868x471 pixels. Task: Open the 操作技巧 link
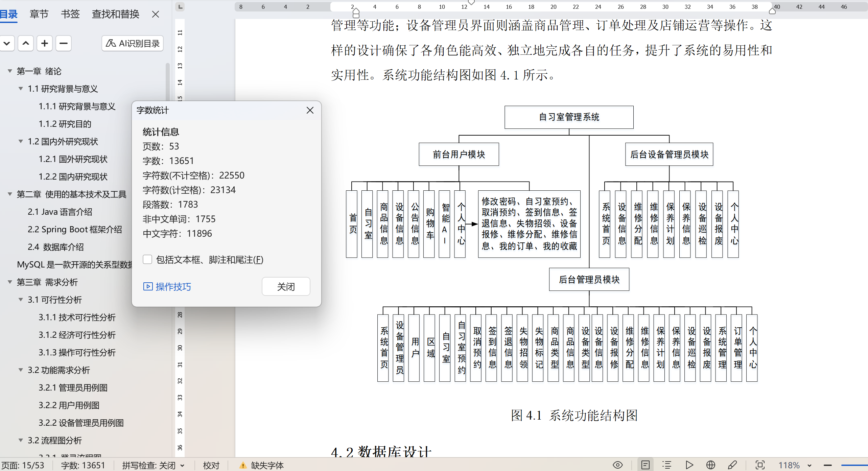(167, 287)
